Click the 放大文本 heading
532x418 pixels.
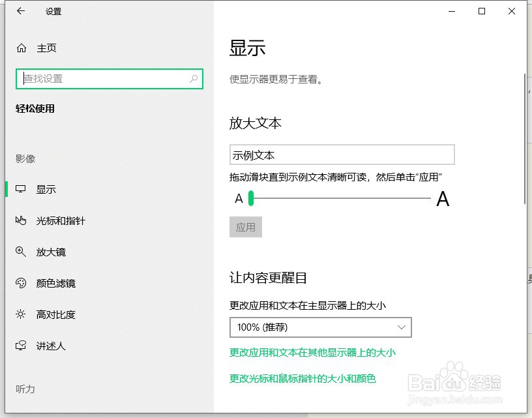tap(256, 123)
